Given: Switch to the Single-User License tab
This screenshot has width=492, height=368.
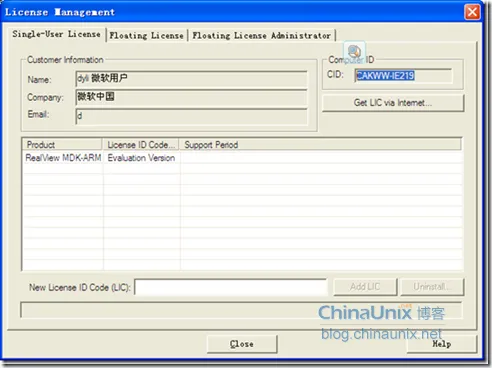Looking at the screenshot, I should coord(56,34).
